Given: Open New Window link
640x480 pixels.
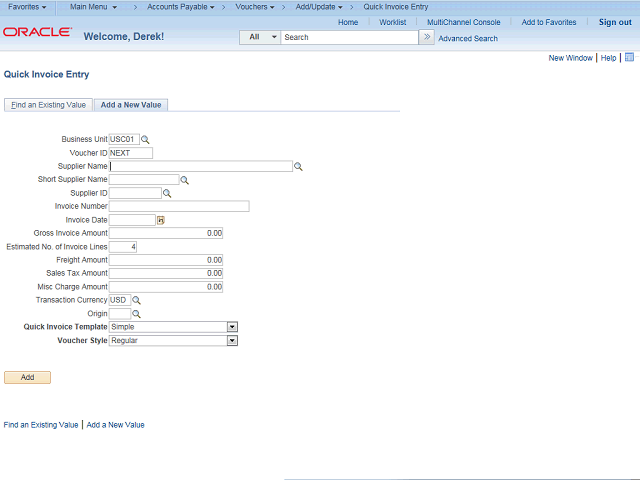Looking at the screenshot, I should [571, 58].
